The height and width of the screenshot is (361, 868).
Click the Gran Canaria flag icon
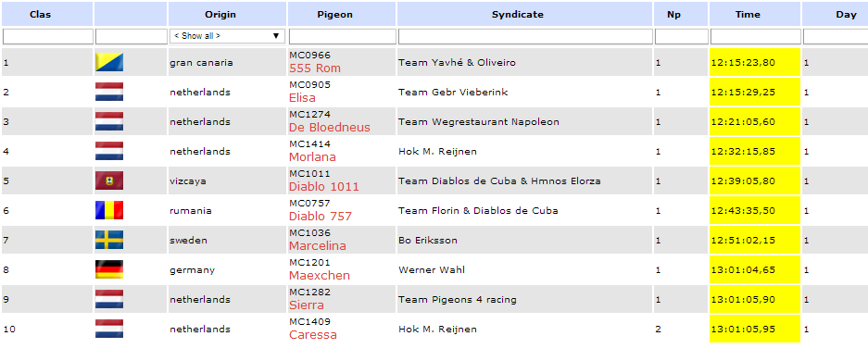tap(109, 62)
